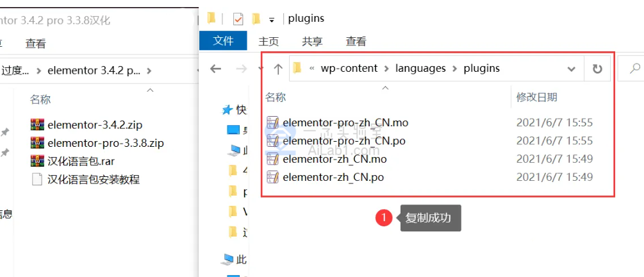Open the 文件 tab in plugins window
Image resolution: width=644 pixels, height=277 pixels.
pos(223,40)
